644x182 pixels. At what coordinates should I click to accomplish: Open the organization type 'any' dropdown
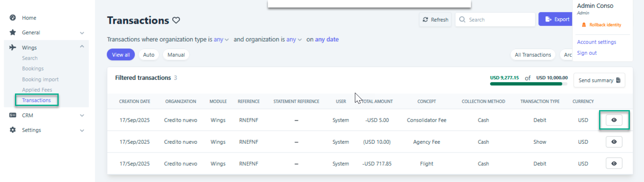[x=221, y=40]
